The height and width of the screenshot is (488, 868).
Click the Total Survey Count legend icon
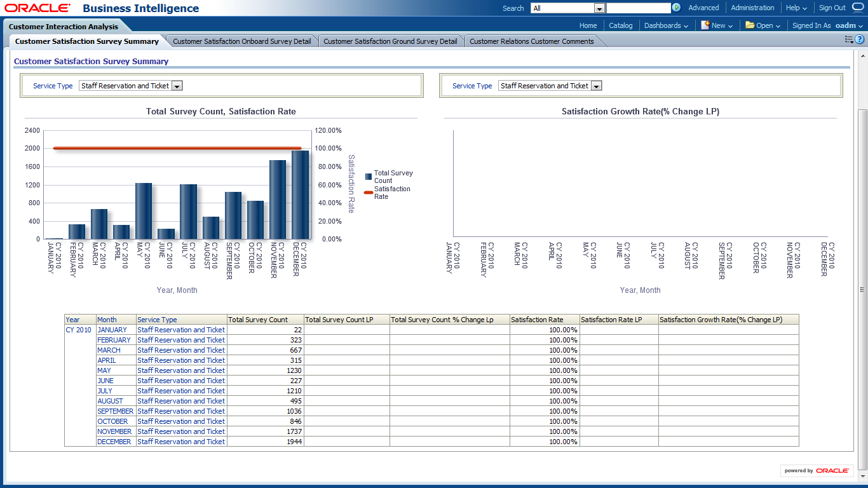tap(369, 177)
